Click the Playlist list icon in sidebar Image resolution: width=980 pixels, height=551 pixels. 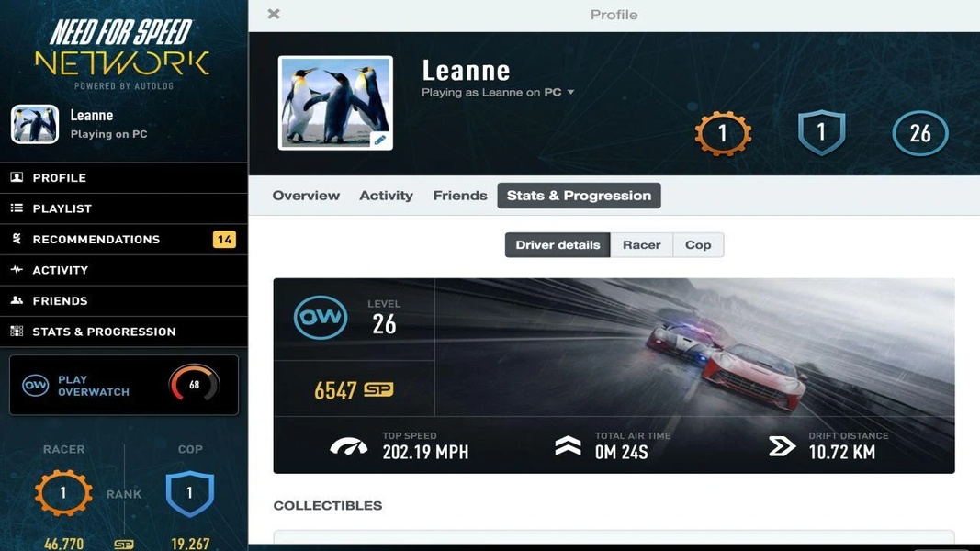[x=17, y=208]
